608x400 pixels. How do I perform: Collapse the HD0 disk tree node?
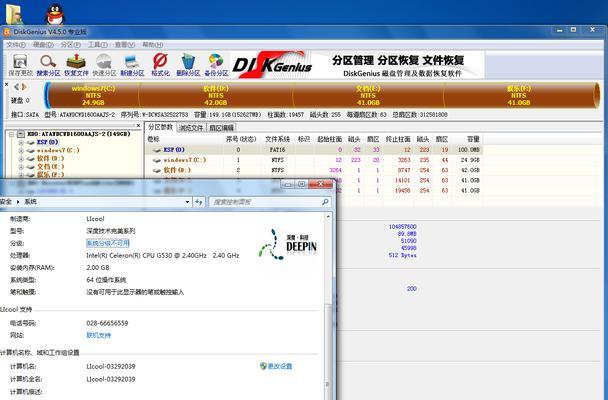pyautogui.click(x=12, y=134)
